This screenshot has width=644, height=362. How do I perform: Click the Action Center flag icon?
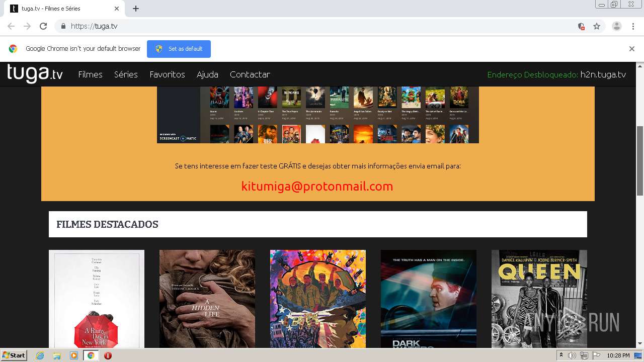(596, 355)
